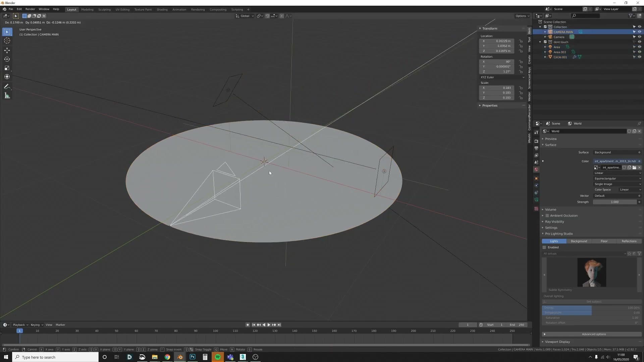Open the Output properties tab icon
Viewport: 644px width, 362px height.
pos(536,148)
